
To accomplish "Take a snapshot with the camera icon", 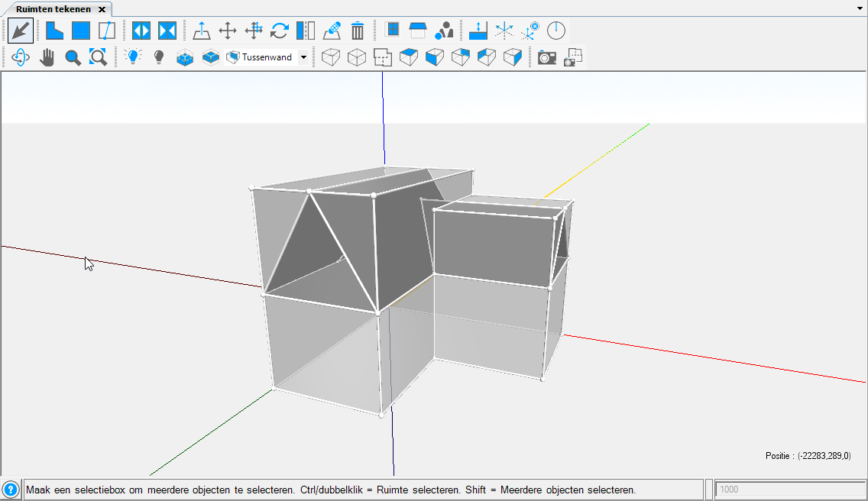I will tap(546, 57).
